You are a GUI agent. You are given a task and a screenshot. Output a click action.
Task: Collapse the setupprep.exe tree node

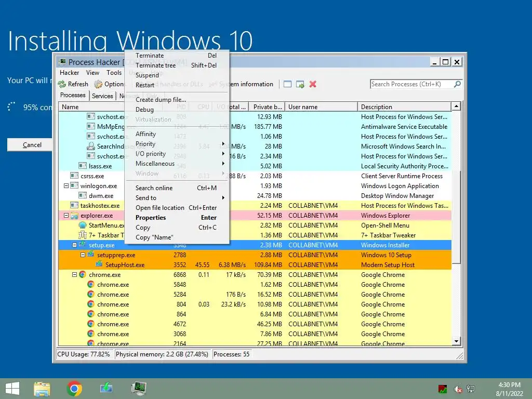pos(83,255)
